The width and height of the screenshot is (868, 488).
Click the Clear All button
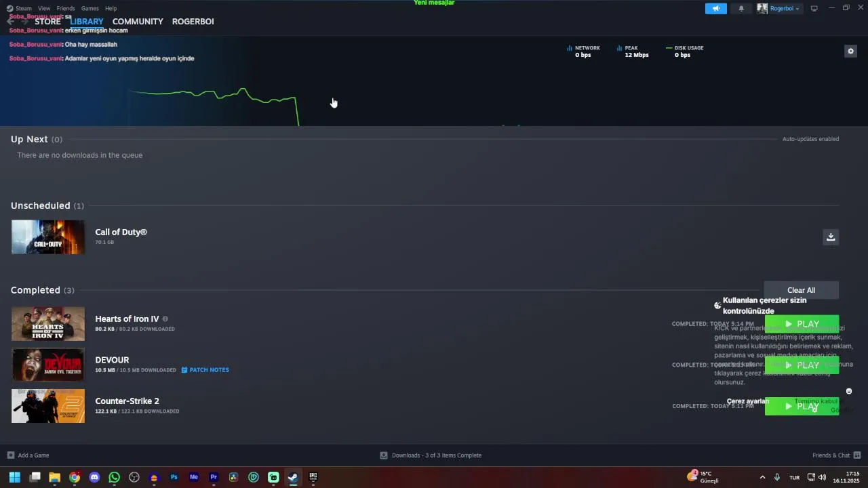tap(802, 290)
